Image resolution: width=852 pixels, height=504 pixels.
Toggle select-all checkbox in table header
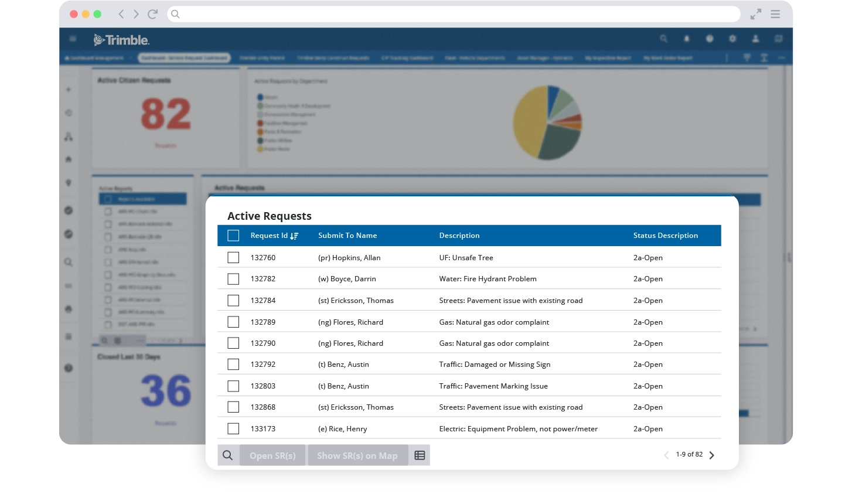pyautogui.click(x=233, y=236)
